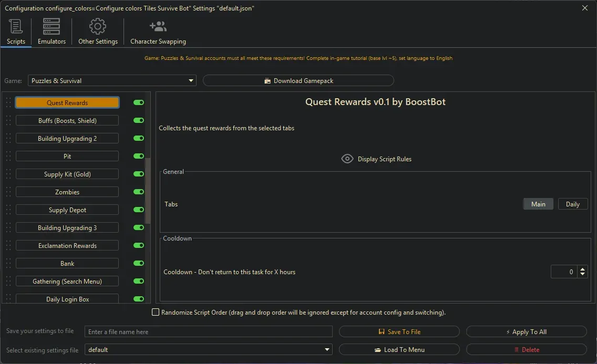Turn off the Bank script toggle

138,263
